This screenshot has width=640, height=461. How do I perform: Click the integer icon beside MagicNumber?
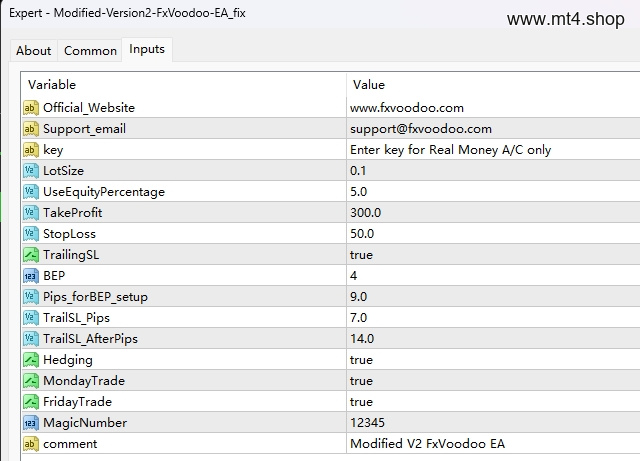pos(31,423)
